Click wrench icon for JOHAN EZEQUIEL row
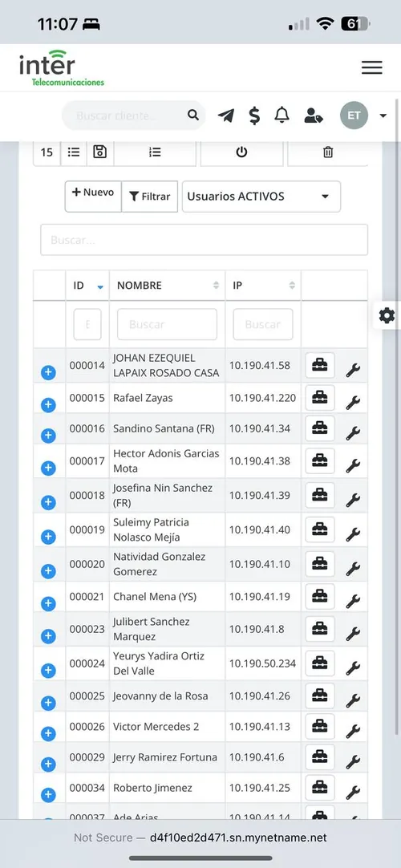The height and width of the screenshot is (868, 401). (x=353, y=369)
